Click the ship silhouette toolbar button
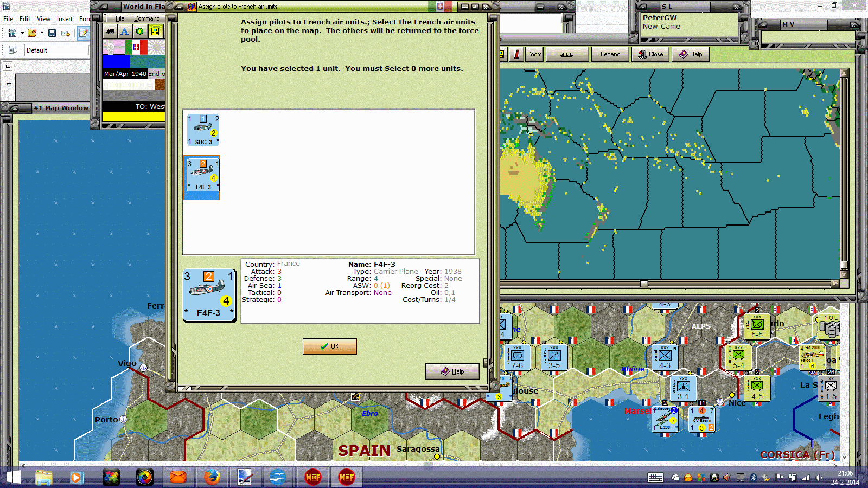Screen dimensions: 868x488 click(567, 54)
